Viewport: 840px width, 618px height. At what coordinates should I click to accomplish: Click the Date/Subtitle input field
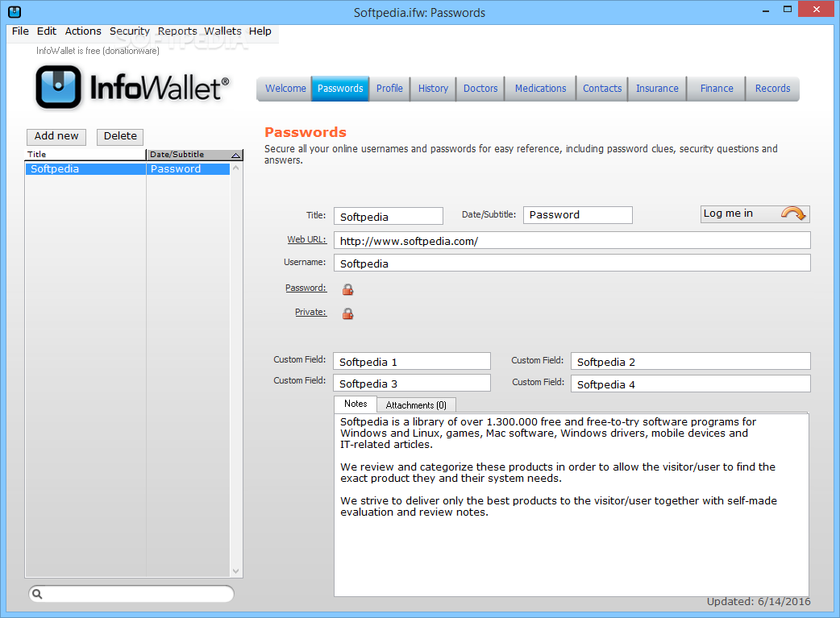pos(577,215)
